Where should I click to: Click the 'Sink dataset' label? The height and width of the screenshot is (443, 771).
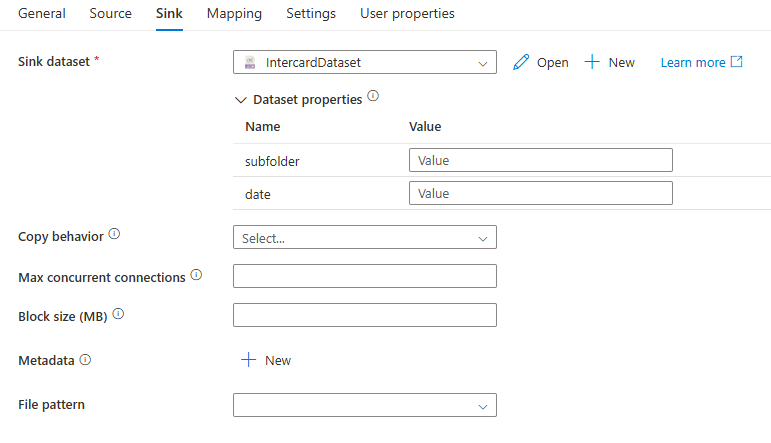54,61
